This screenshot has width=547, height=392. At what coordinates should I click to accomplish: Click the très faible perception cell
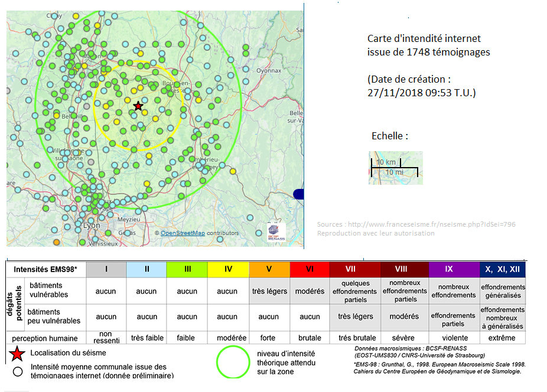[x=147, y=338]
